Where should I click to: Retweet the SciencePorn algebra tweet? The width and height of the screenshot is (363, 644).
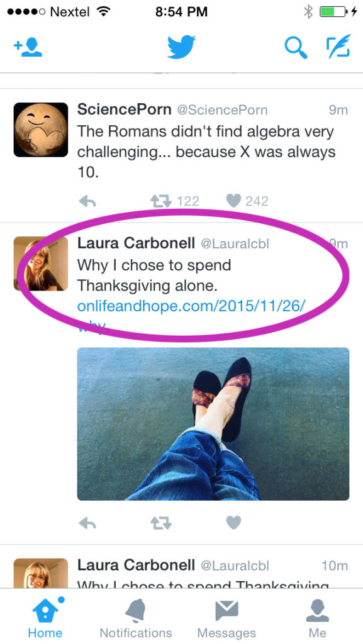pyautogui.click(x=160, y=201)
